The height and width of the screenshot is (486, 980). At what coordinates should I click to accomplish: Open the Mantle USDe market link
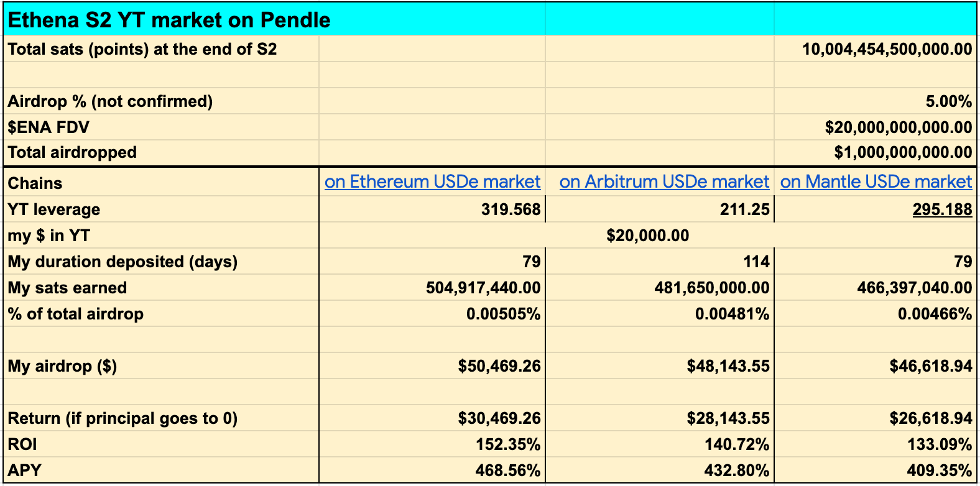[876, 181]
